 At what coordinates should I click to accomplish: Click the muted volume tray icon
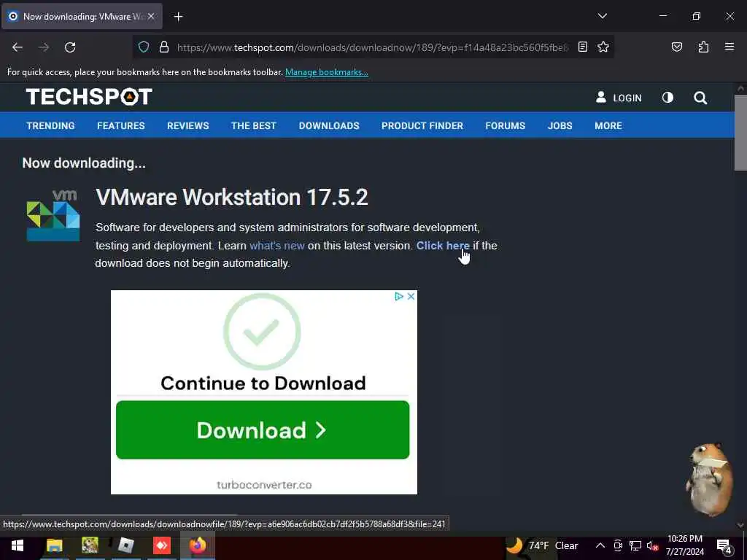(652, 546)
